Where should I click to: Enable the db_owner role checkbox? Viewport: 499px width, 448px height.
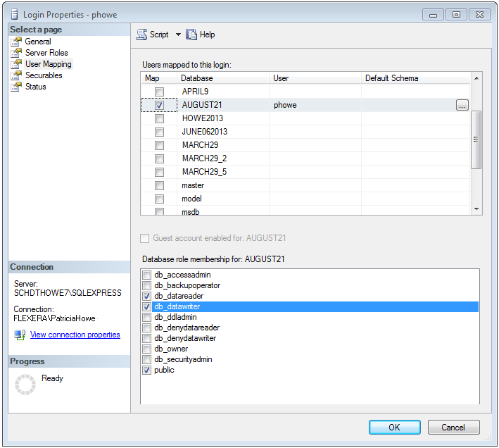(x=147, y=349)
